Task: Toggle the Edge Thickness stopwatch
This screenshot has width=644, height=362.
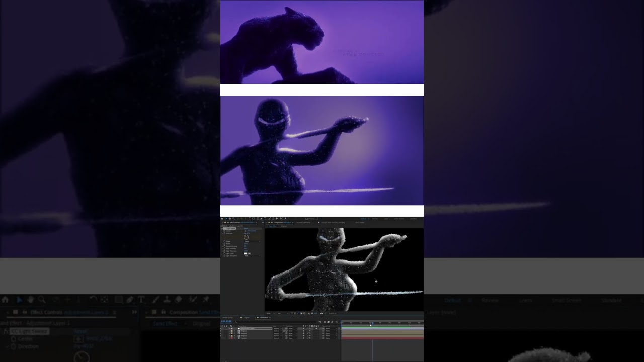Action: click(224, 251)
